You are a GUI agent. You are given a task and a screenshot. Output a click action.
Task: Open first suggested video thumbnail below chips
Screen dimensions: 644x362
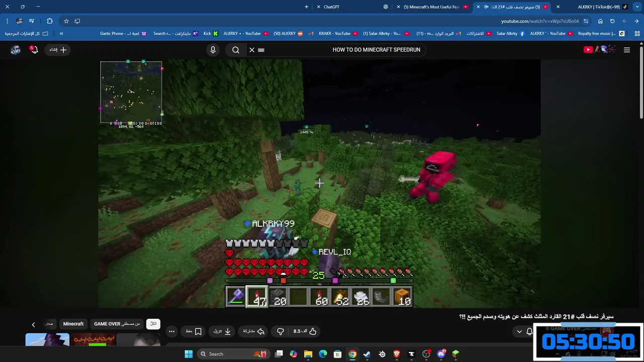click(x=47, y=339)
